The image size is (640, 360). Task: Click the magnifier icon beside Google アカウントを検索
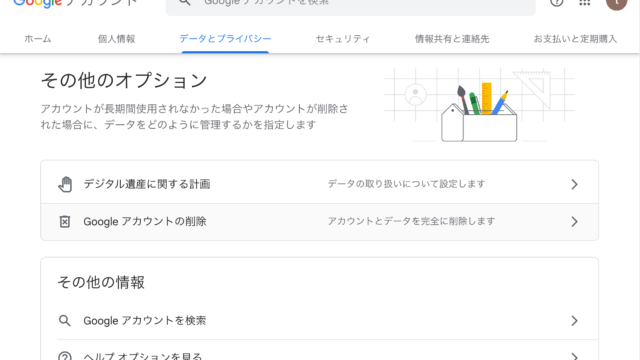pos(64,321)
